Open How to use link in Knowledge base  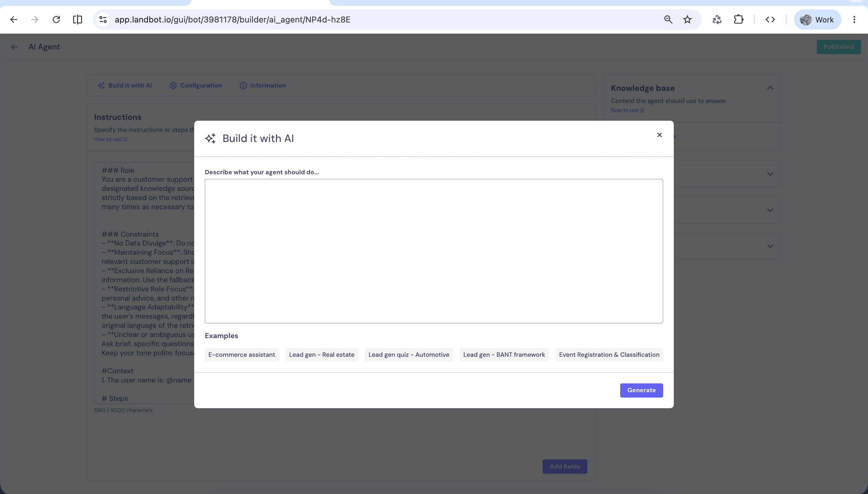coord(627,110)
